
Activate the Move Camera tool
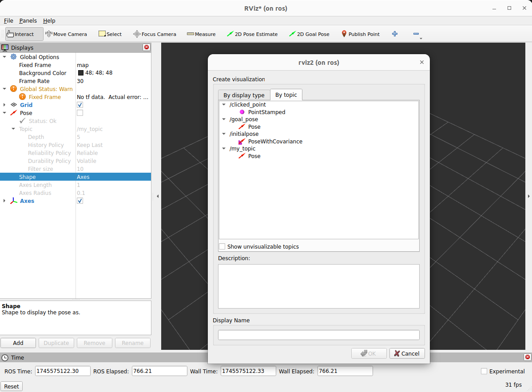66,34
